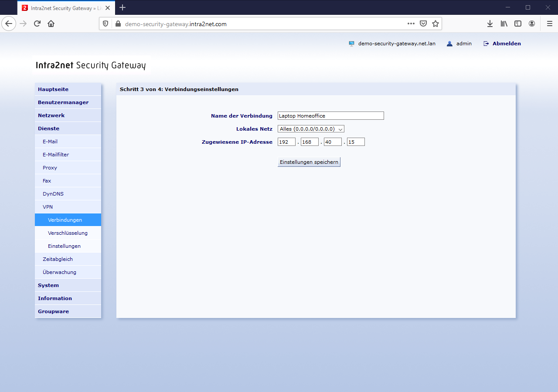558x392 pixels.
Task: Open the E-Mailfilter menu entry
Action: click(x=68, y=155)
